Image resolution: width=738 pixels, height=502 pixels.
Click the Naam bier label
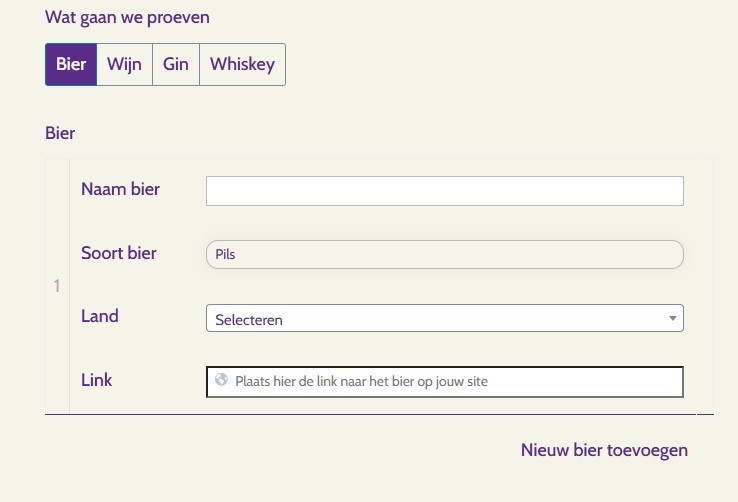[120, 189]
